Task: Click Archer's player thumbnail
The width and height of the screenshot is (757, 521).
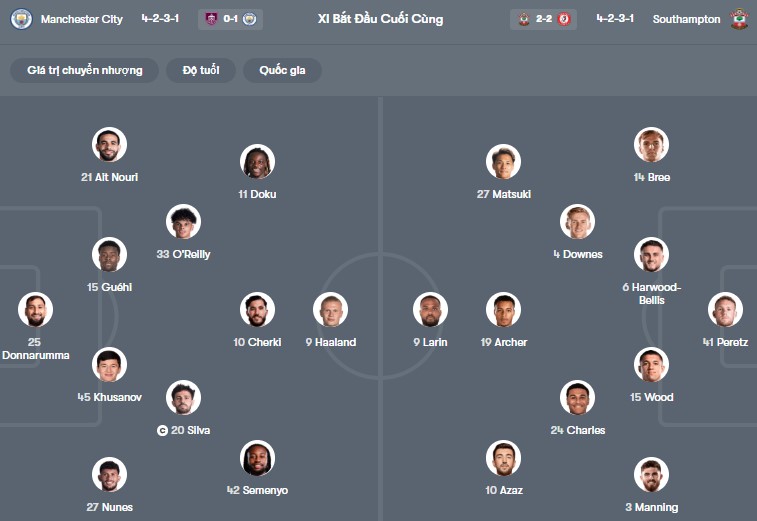Action: 503,310
